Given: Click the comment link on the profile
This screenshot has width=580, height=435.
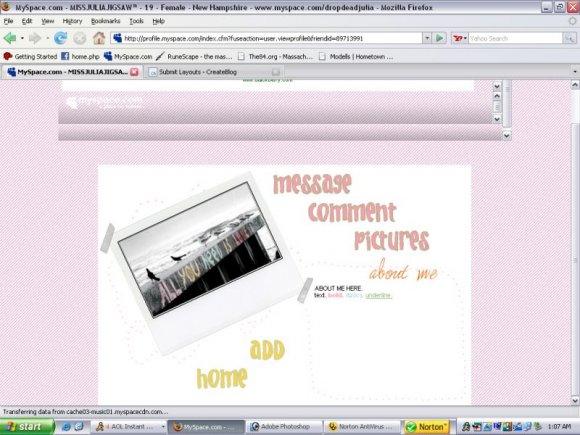Looking at the screenshot, I should [x=352, y=212].
